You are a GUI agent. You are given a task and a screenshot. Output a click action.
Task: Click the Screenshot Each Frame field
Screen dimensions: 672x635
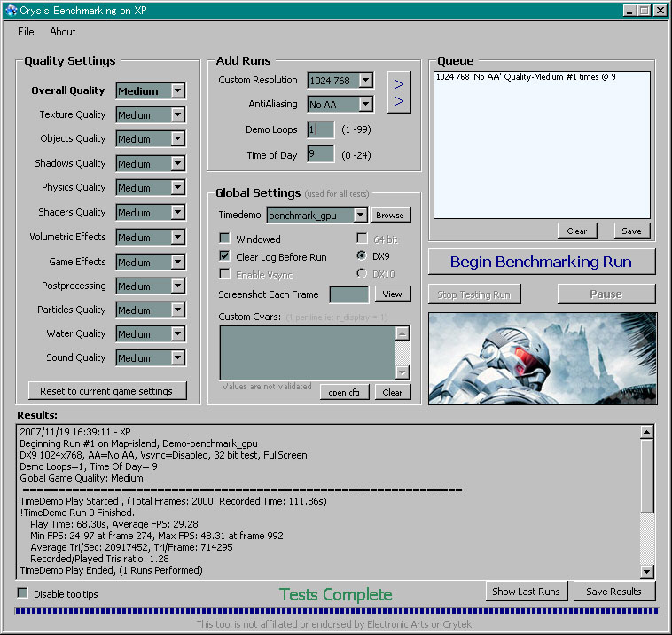tap(349, 294)
